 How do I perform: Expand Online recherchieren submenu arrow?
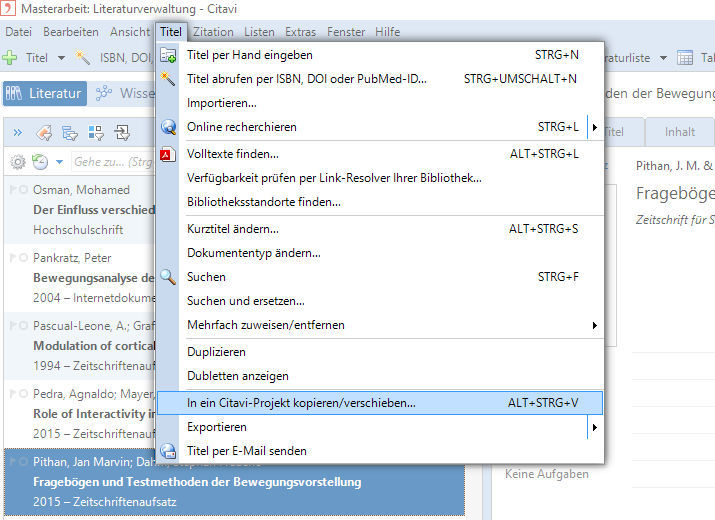click(595, 127)
